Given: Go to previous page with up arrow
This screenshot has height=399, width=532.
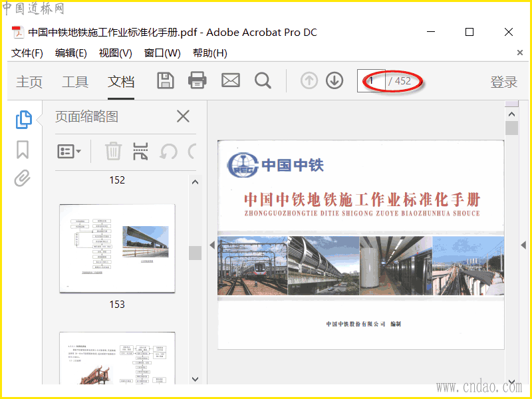Looking at the screenshot, I should (309, 80).
